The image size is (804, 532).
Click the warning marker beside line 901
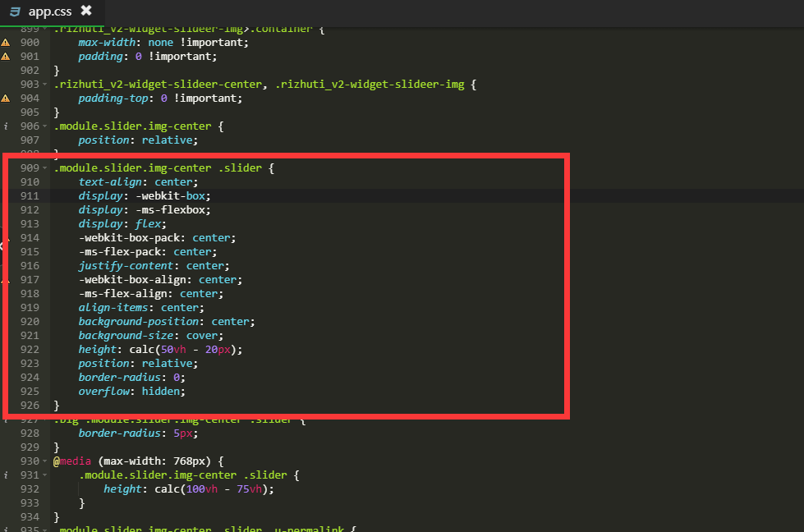(6, 56)
